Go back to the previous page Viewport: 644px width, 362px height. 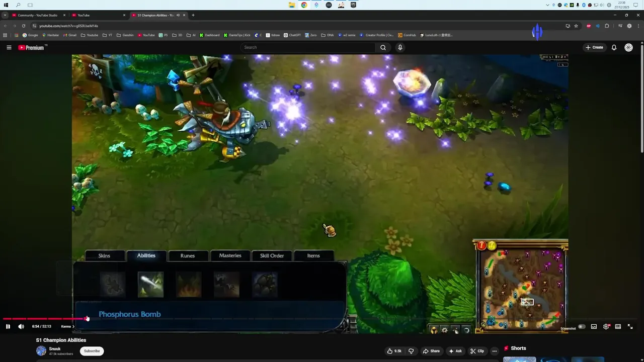click(5, 26)
